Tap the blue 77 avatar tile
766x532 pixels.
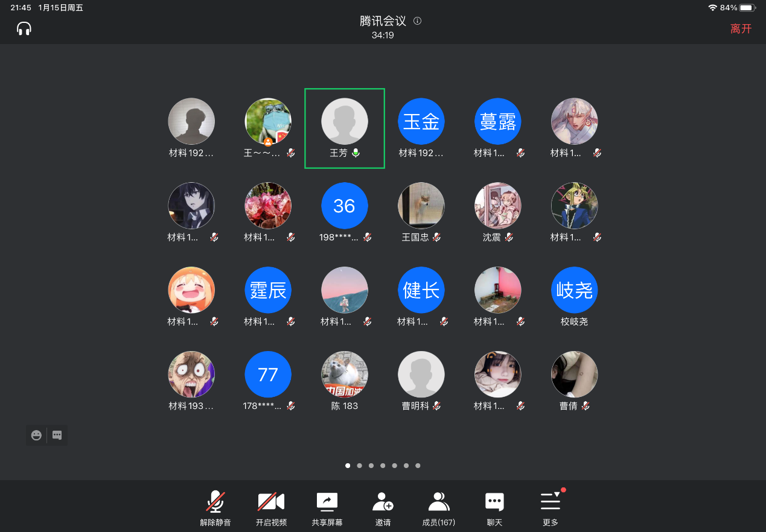point(268,375)
